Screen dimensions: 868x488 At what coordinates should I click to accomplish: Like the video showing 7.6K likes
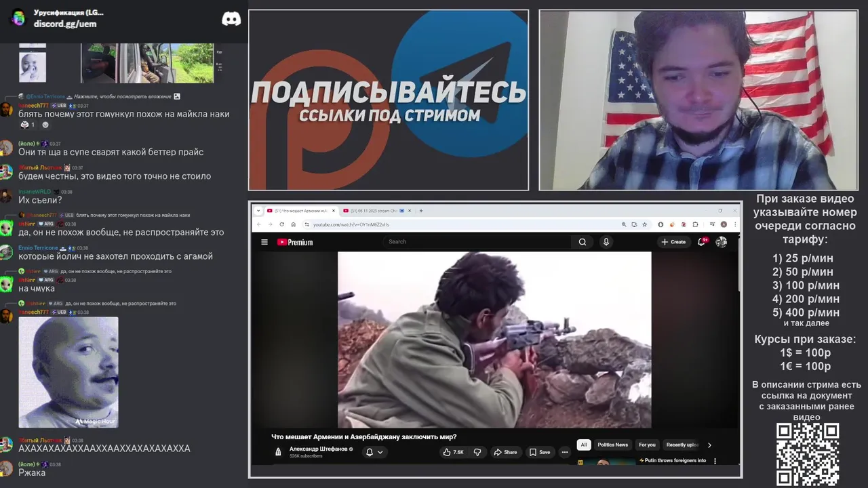(454, 452)
